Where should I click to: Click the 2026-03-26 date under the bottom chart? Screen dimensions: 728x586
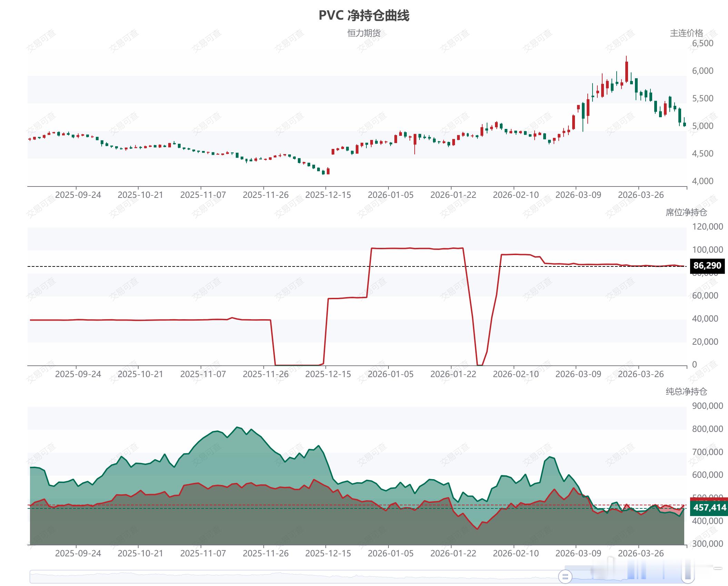coord(640,554)
